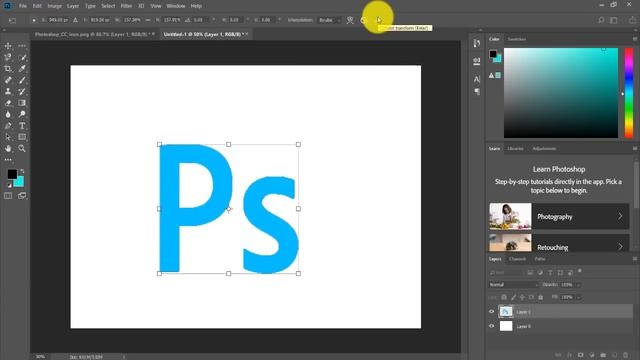This screenshot has height=360, width=640.
Task: Toggle Quick Mask mode
Action: (8, 196)
